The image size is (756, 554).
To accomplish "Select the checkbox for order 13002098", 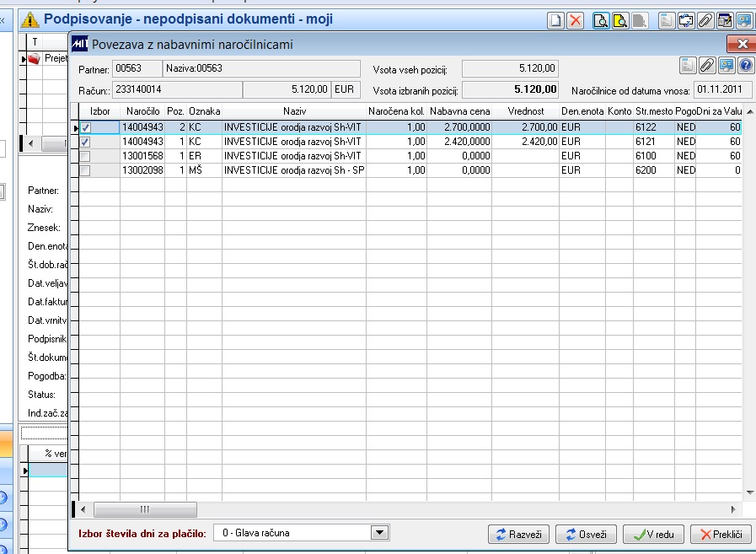I will pos(85,170).
